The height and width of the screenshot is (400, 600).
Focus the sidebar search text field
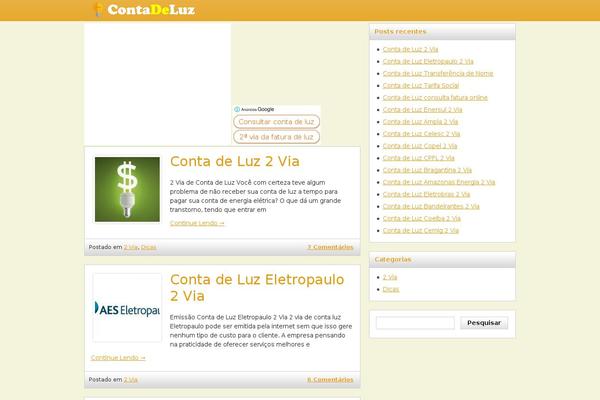coord(415,323)
